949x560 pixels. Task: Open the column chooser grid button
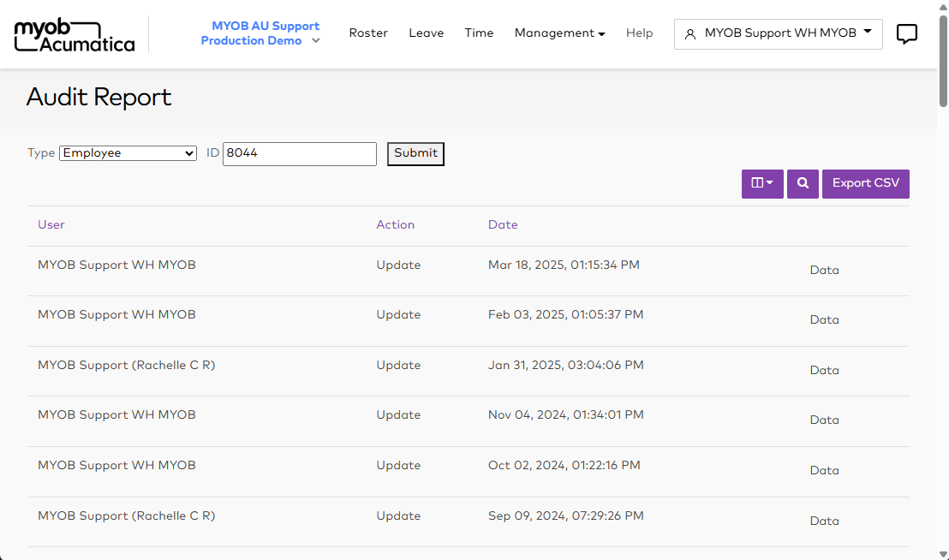tap(762, 183)
